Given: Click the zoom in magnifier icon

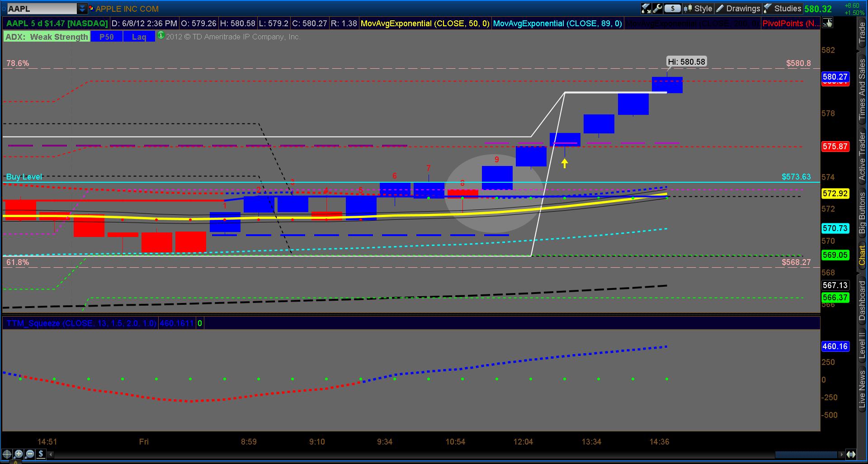Looking at the screenshot, I should click(x=18, y=454).
